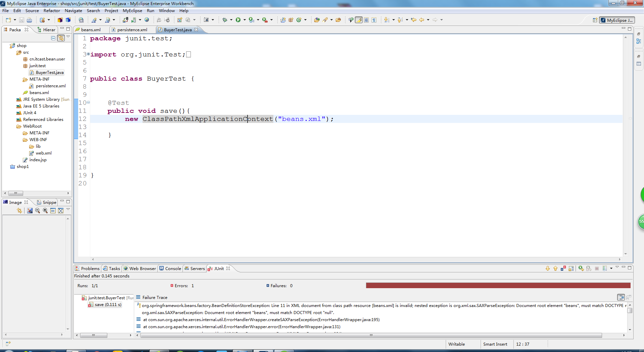Click the Capture screenshot camera icon

[x=206, y=20]
